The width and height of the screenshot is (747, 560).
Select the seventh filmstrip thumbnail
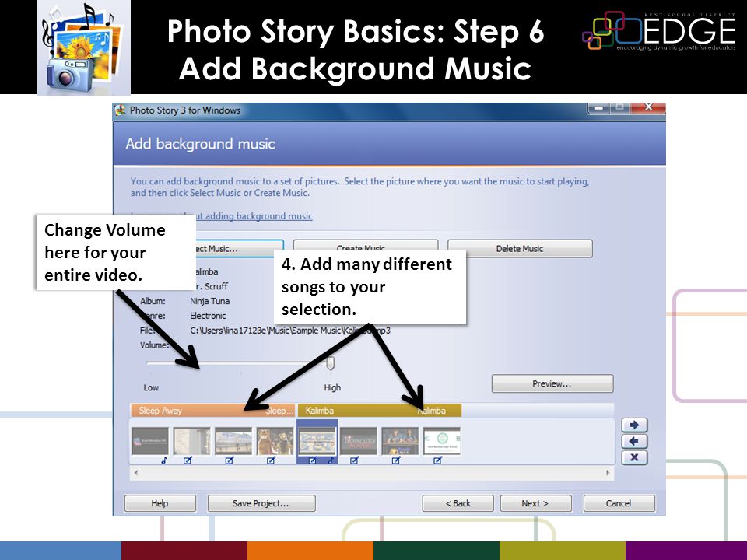[x=400, y=441]
